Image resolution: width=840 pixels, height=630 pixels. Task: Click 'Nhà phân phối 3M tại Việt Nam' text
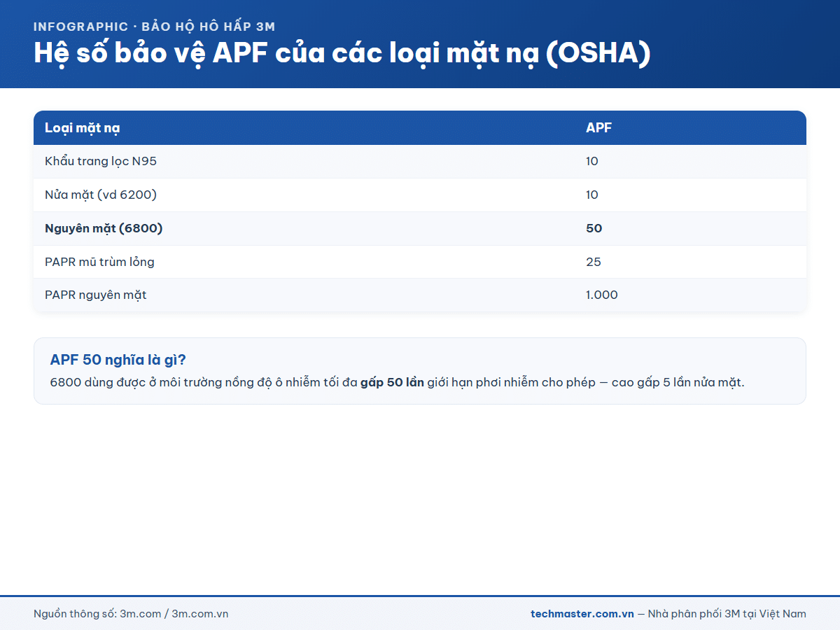[x=727, y=614]
